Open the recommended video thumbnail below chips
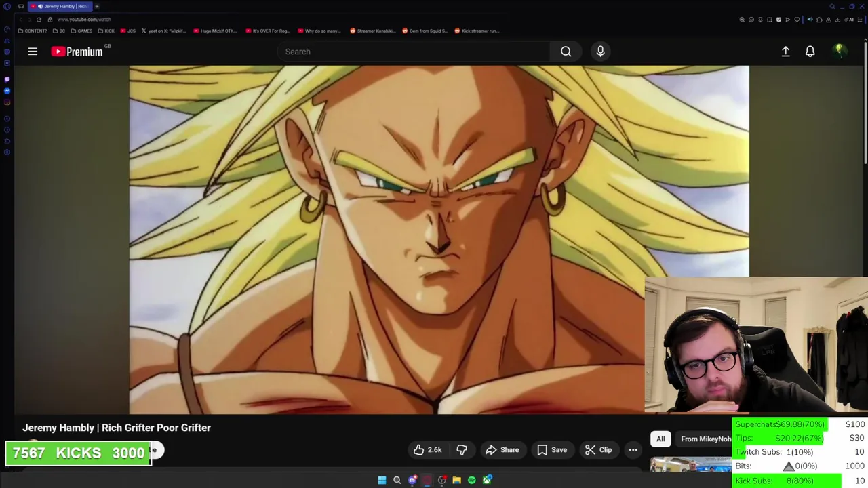This screenshot has height=488, width=868. (691, 465)
